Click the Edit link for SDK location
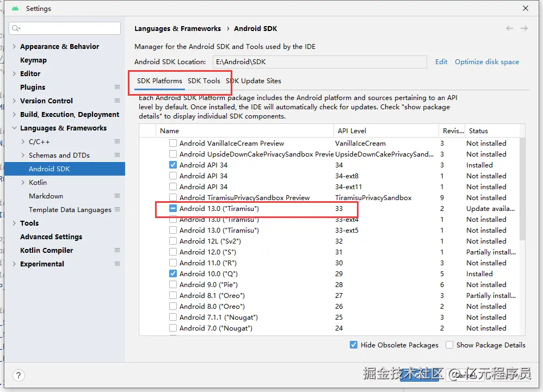543x392 pixels. tap(441, 62)
